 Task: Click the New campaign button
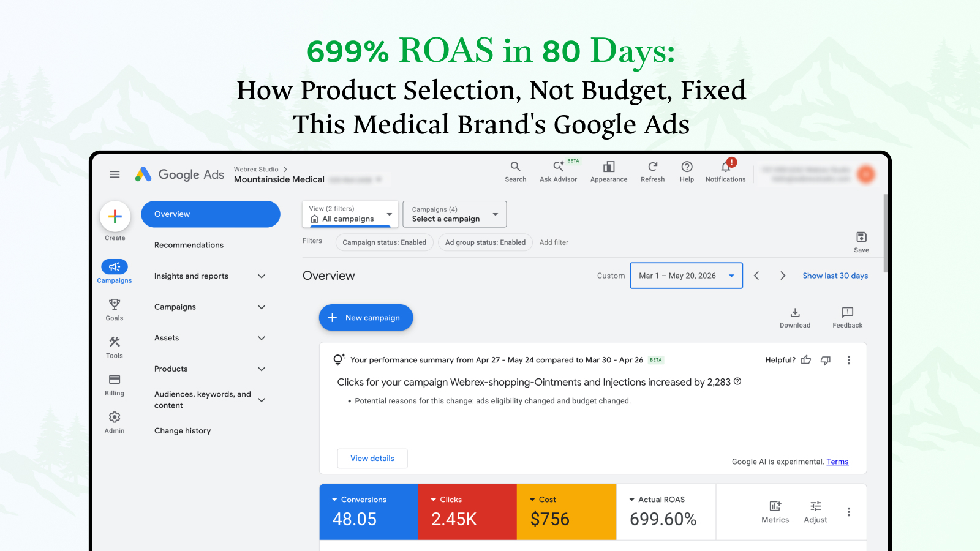(x=366, y=318)
